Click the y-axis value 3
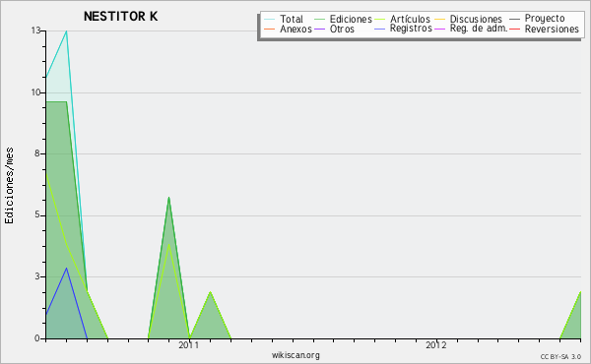 tap(37, 276)
